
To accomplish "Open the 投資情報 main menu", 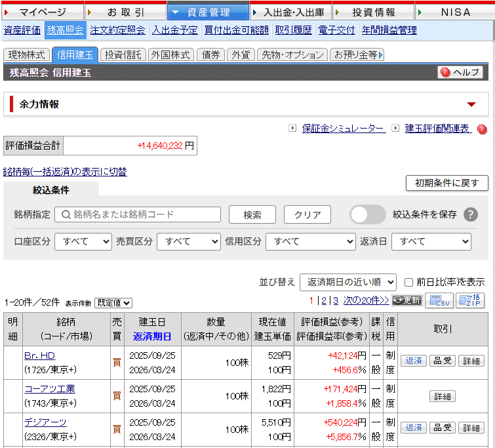I will click(x=374, y=12).
